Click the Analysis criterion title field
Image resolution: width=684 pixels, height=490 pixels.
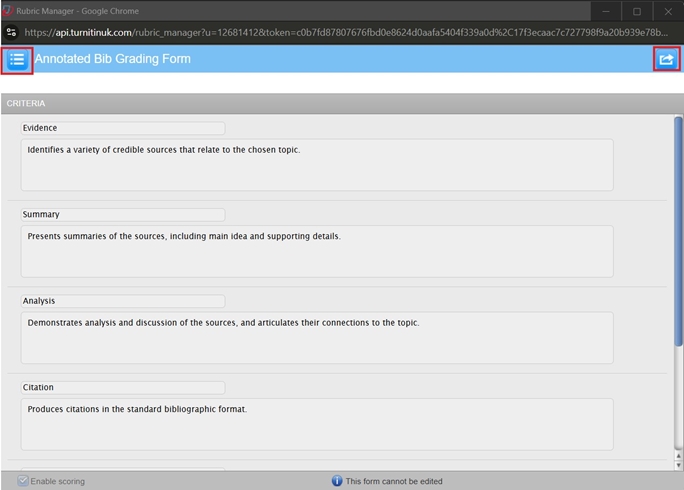coord(123,301)
